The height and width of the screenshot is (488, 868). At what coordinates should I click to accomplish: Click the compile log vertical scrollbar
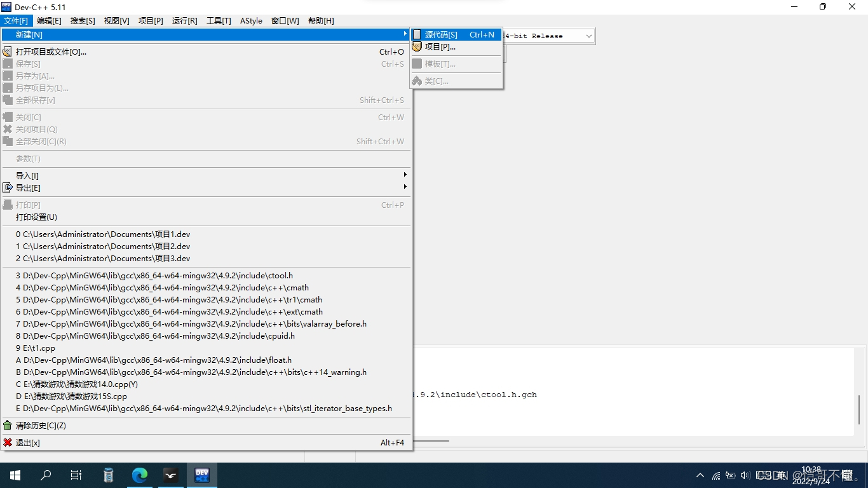[x=859, y=410]
